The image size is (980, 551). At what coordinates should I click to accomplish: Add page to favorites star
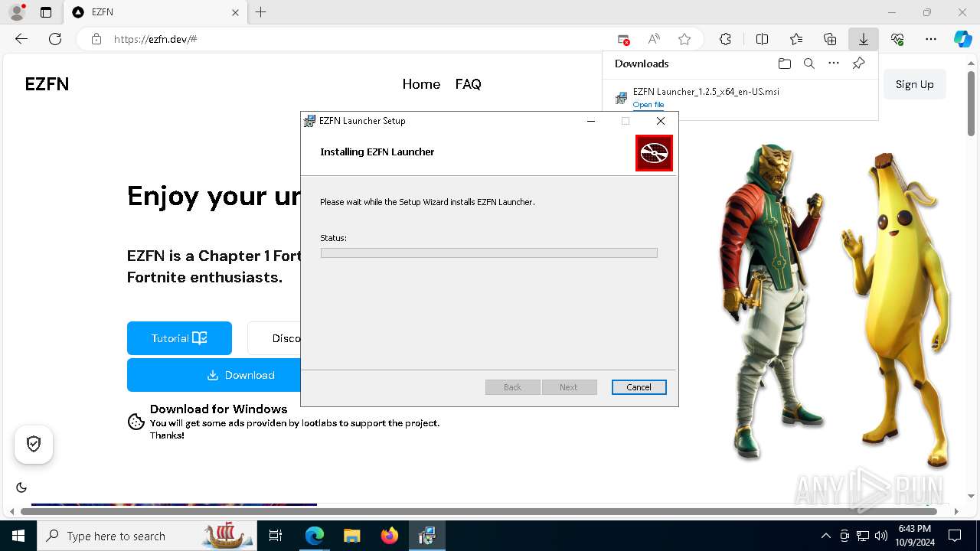click(x=684, y=39)
